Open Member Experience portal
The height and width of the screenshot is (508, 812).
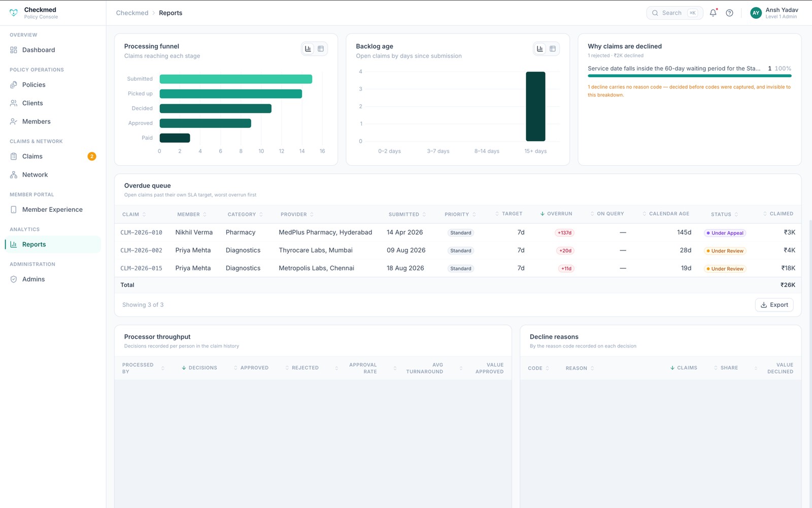pos(53,209)
